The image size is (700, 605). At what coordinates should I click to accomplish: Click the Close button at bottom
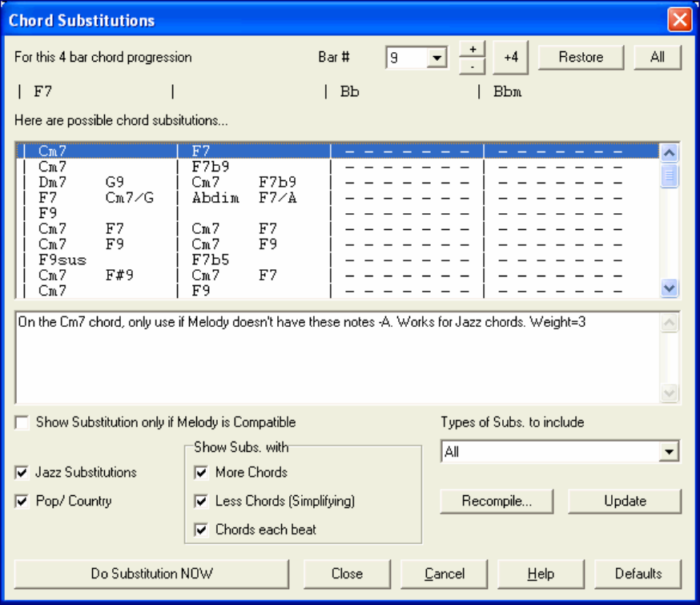[347, 574]
